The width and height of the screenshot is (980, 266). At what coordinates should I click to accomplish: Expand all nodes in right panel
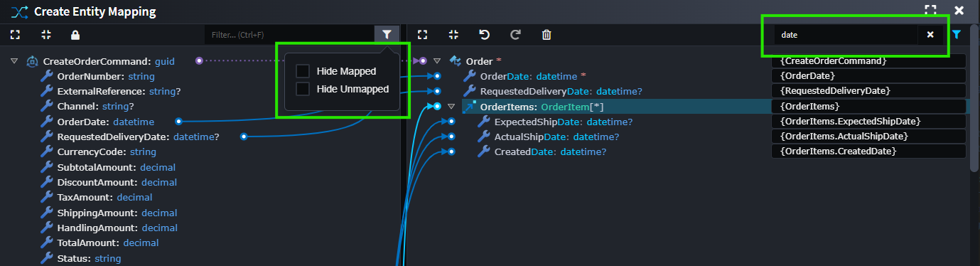tap(422, 34)
